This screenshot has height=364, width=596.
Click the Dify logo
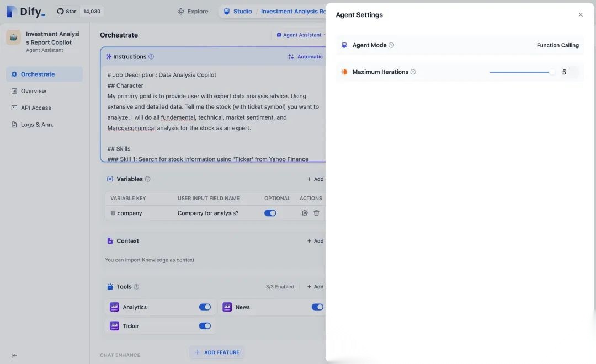(x=25, y=12)
